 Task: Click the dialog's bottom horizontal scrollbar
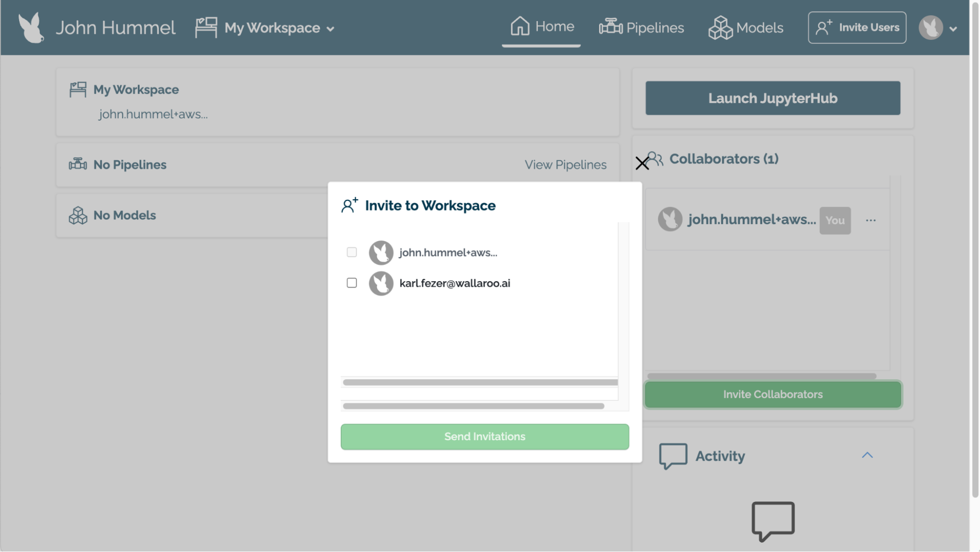click(473, 406)
